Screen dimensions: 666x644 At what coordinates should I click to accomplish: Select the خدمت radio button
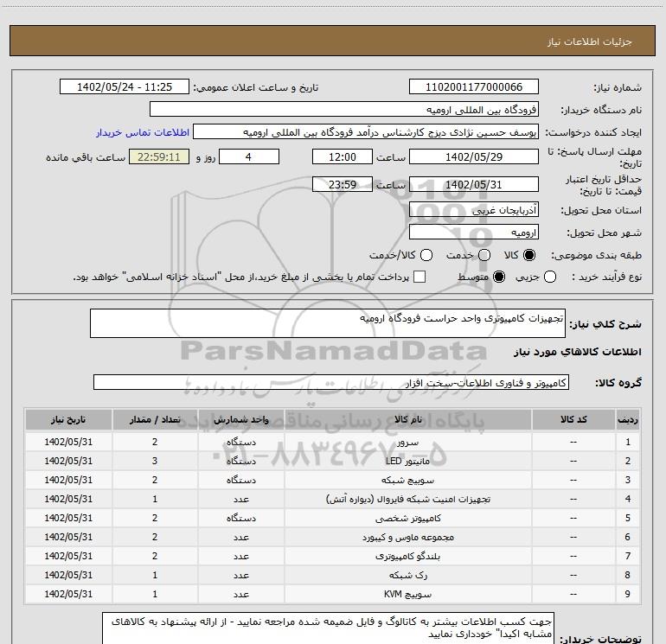click(483, 256)
